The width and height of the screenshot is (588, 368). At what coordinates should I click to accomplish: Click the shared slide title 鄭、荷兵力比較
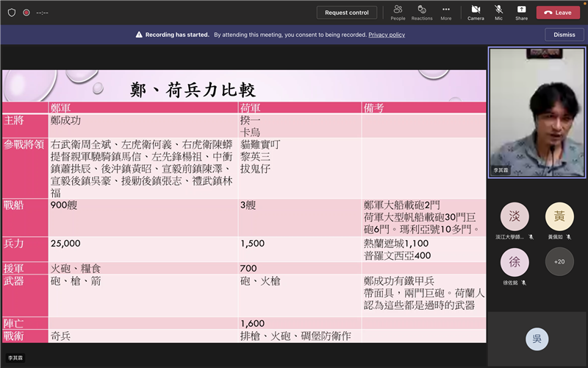tap(193, 90)
